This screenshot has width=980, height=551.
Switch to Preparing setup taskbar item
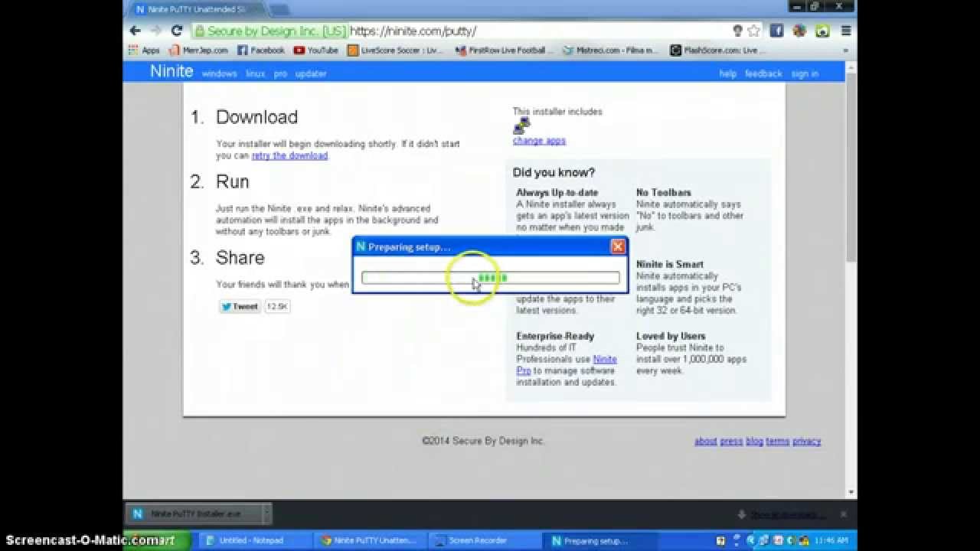601,540
